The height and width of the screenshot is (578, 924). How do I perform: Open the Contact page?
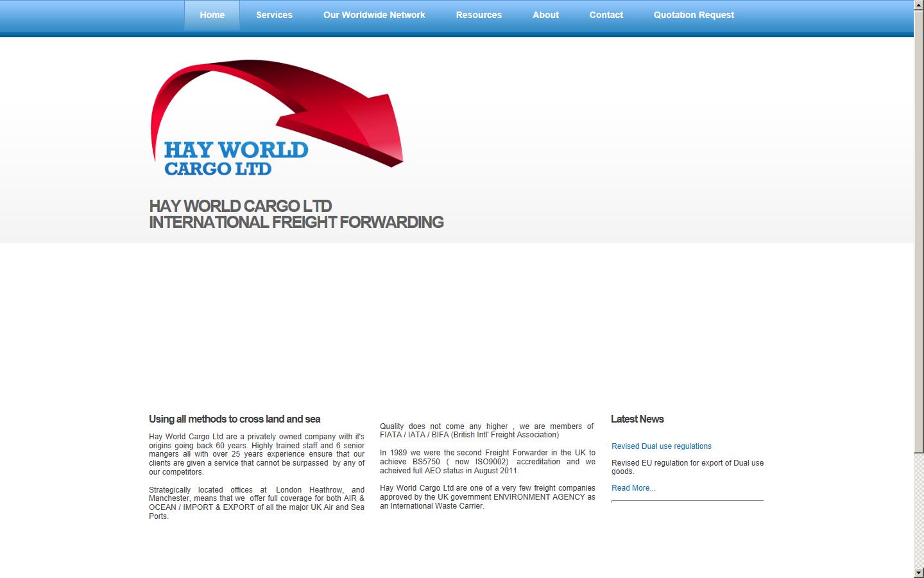(x=606, y=15)
